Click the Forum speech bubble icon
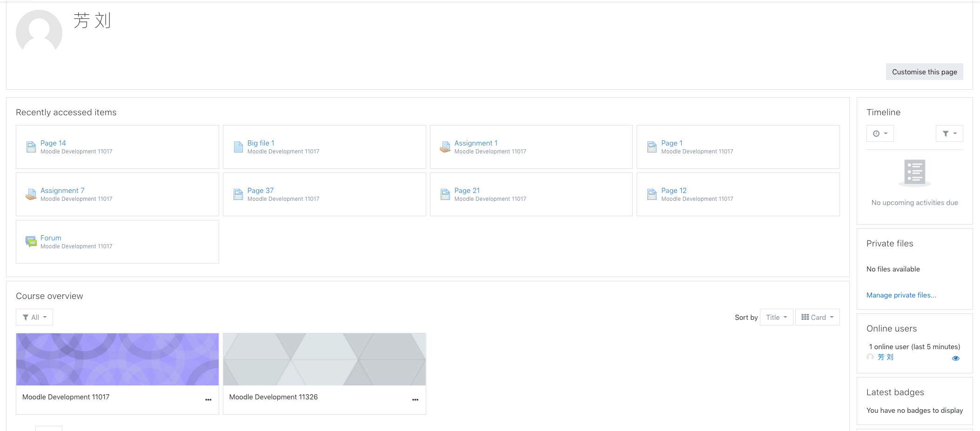The image size is (980, 431). click(x=31, y=242)
